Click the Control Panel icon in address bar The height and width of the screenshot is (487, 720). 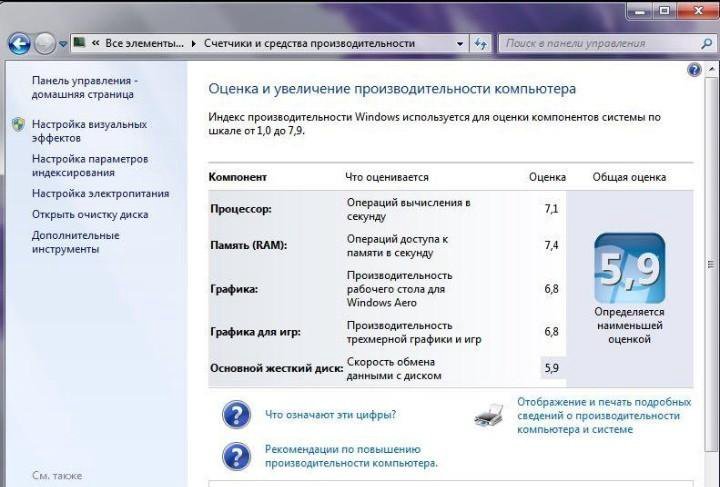tap(80, 44)
